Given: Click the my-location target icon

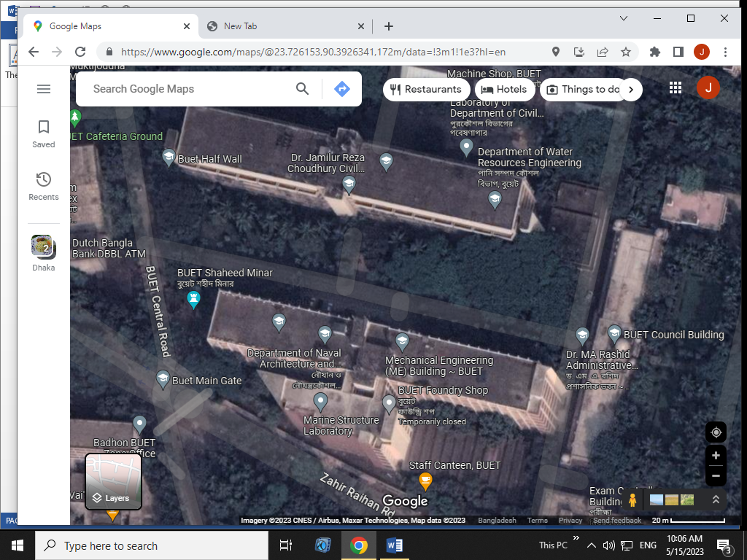Looking at the screenshot, I should pyautogui.click(x=716, y=432).
